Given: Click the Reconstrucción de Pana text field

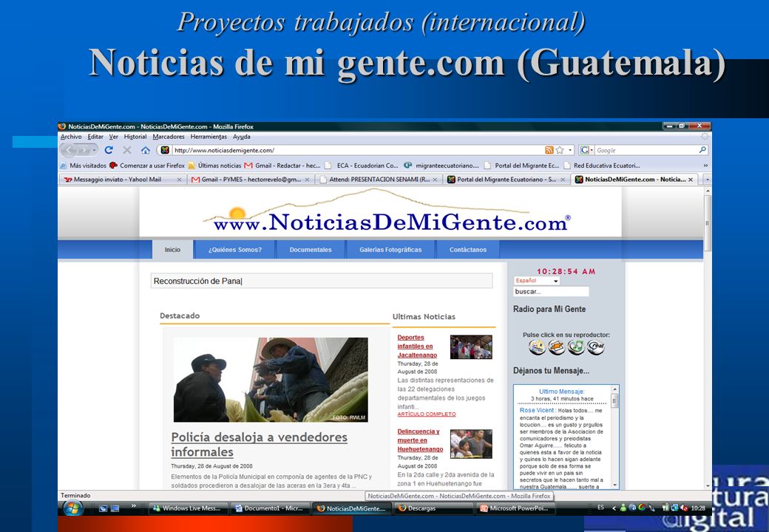Looking at the screenshot, I should coord(322,281).
